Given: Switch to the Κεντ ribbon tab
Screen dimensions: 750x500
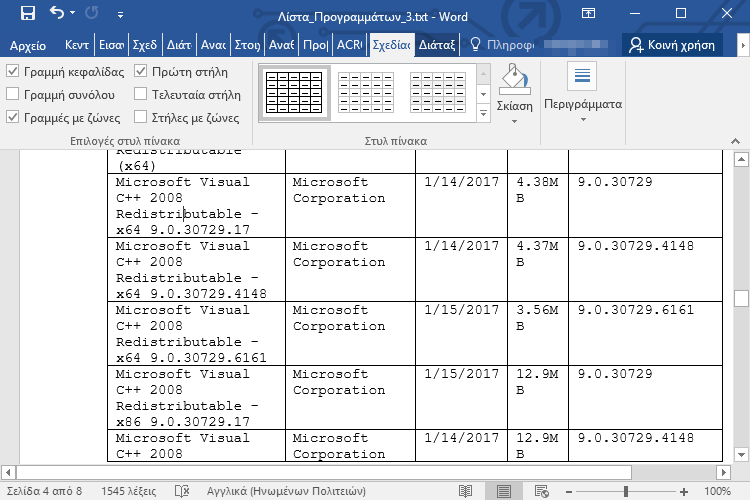Looking at the screenshot, I should 77,45.
